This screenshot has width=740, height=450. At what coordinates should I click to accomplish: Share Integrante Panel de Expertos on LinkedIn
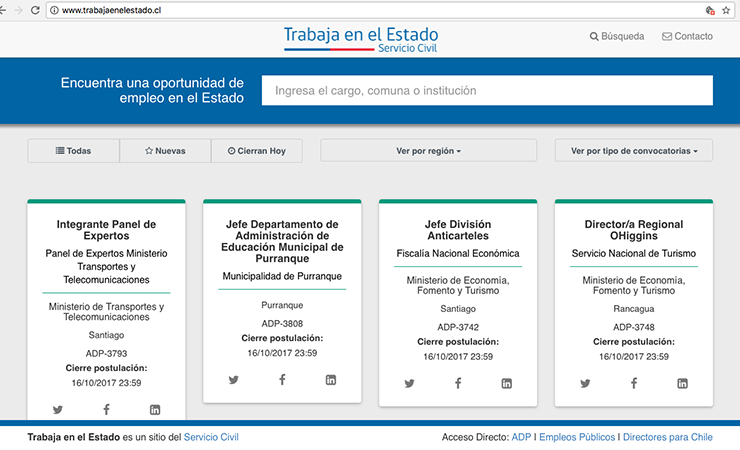[x=155, y=409]
